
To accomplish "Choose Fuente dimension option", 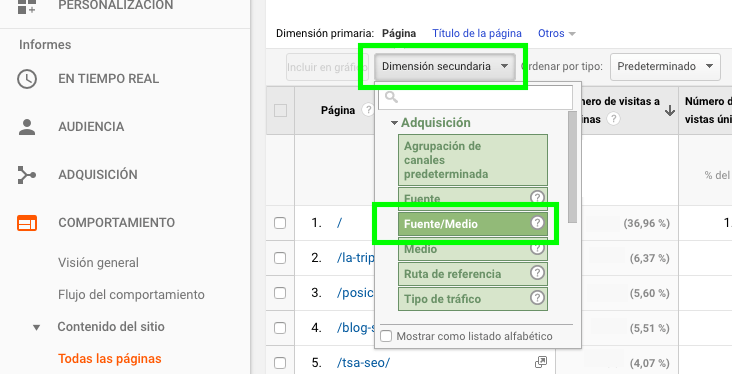I will click(x=472, y=196).
